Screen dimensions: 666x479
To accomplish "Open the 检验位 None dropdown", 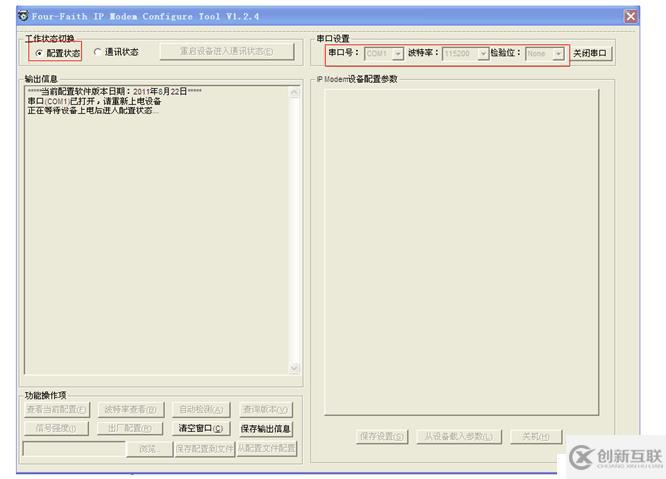I will click(545, 54).
